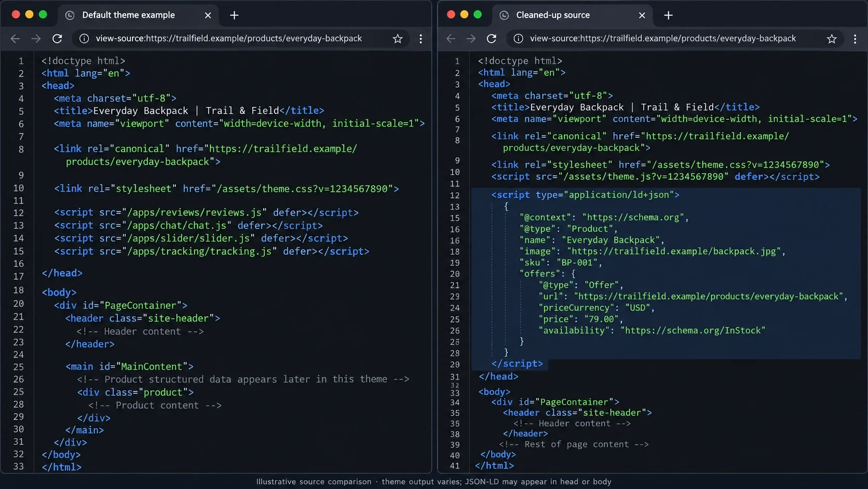
Task: Click header class="site-header" line in left source
Action: pos(143,318)
